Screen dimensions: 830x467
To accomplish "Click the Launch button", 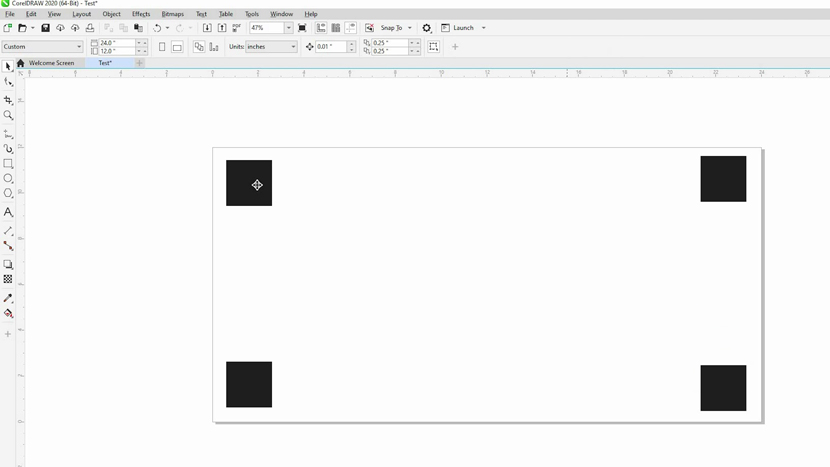I will pyautogui.click(x=463, y=28).
